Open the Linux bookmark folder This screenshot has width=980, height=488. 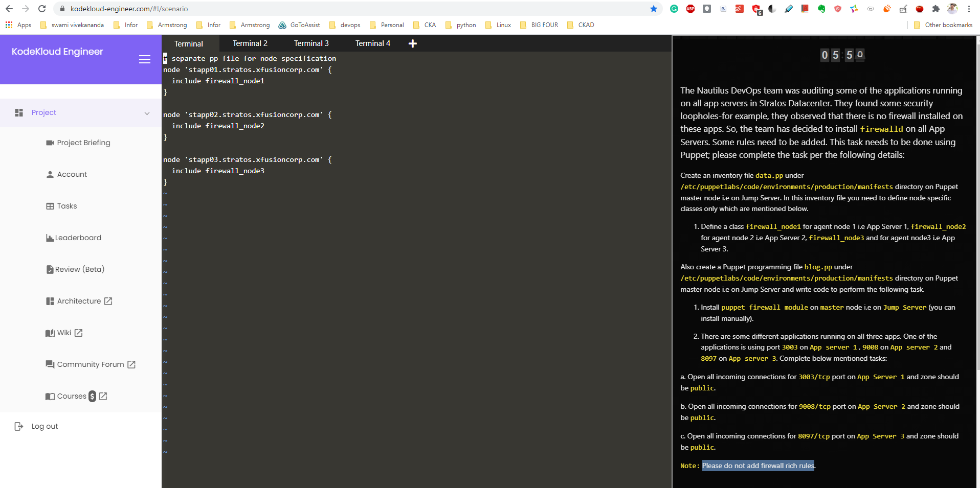(498, 25)
